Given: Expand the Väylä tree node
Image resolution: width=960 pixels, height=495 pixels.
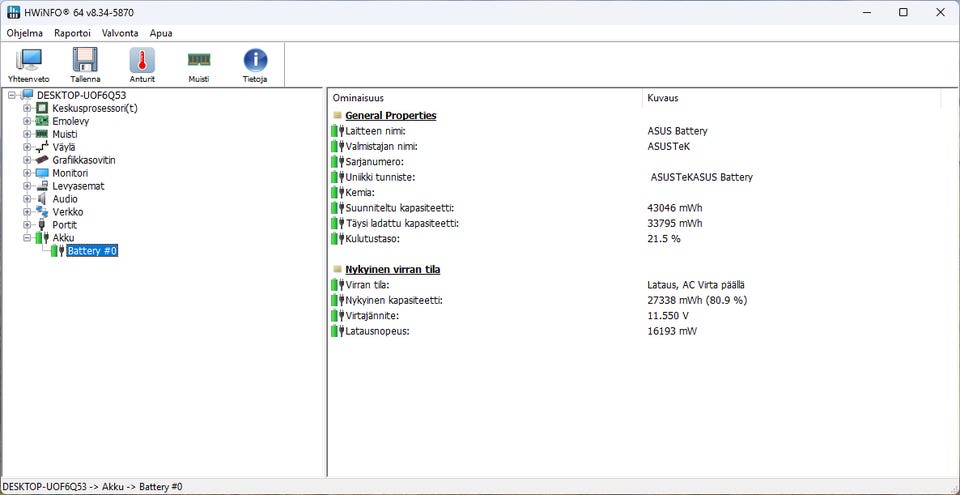Looking at the screenshot, I should pos(26,147).
